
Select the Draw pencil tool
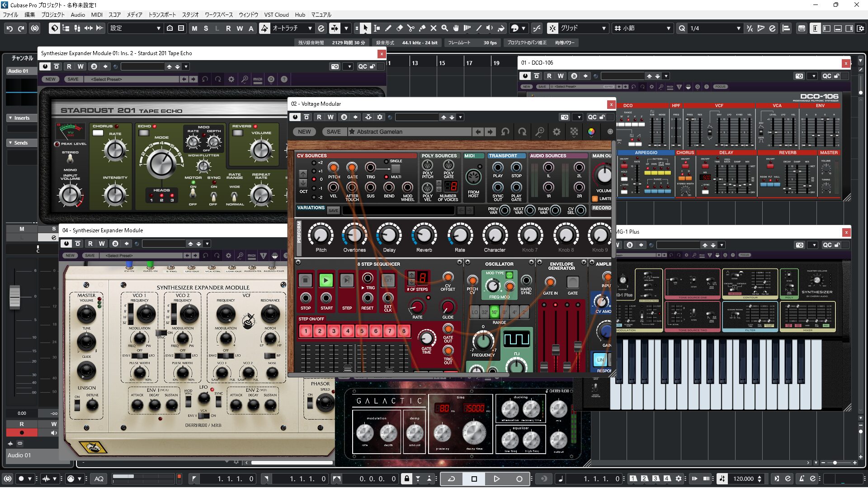[388, 28]
